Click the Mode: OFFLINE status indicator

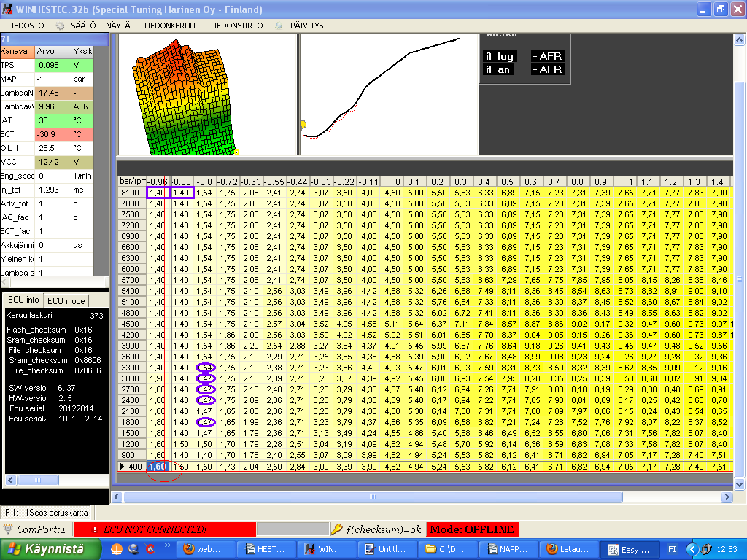(x=472, y=529)
